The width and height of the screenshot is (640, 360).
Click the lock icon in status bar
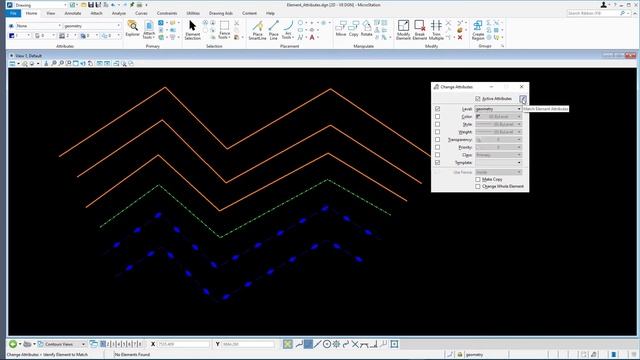[460, 354]
